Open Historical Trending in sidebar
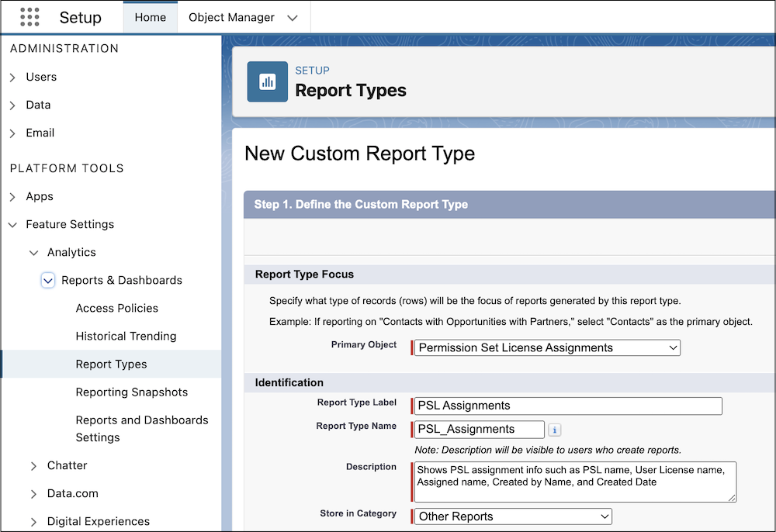The image size is (776, 532). click(x=126, y=337)
